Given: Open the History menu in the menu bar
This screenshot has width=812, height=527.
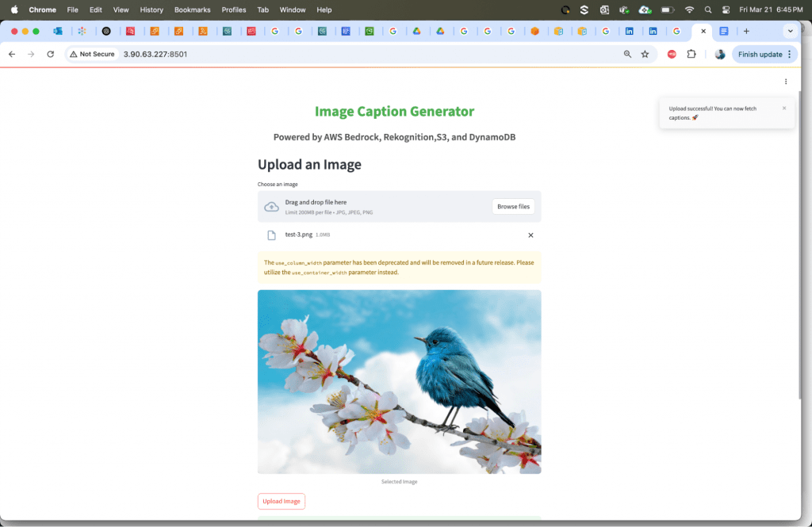Looking at the screenshot, I should pyautogui.click(x=151, y=10).
